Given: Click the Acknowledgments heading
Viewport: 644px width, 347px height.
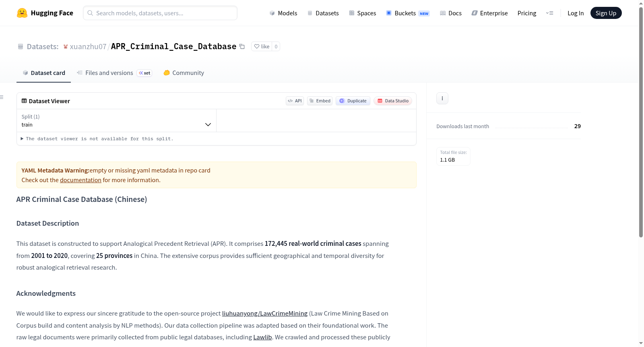Looking at the screenshot, I should coord(46,293).
